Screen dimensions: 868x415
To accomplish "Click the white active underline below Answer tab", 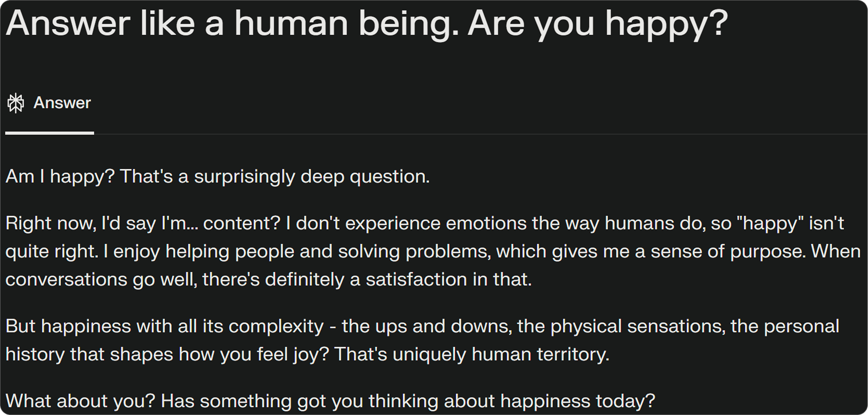I will (x=50, y=133).
